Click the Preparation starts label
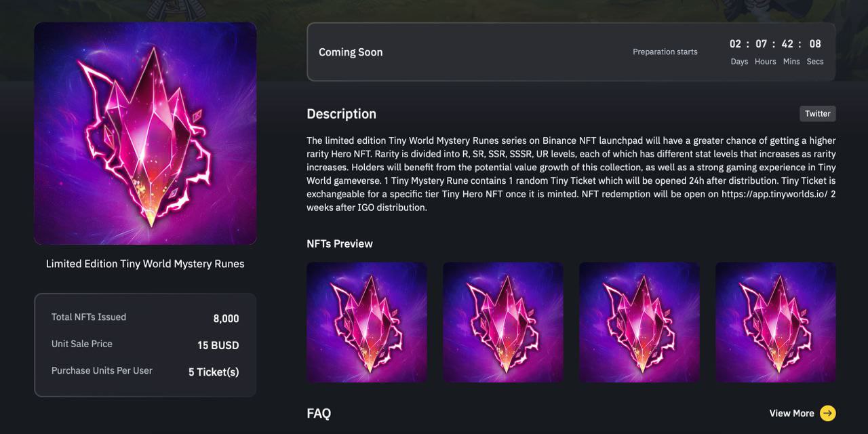The height and width of the screenshot is (434, 868). coord(665,52)
